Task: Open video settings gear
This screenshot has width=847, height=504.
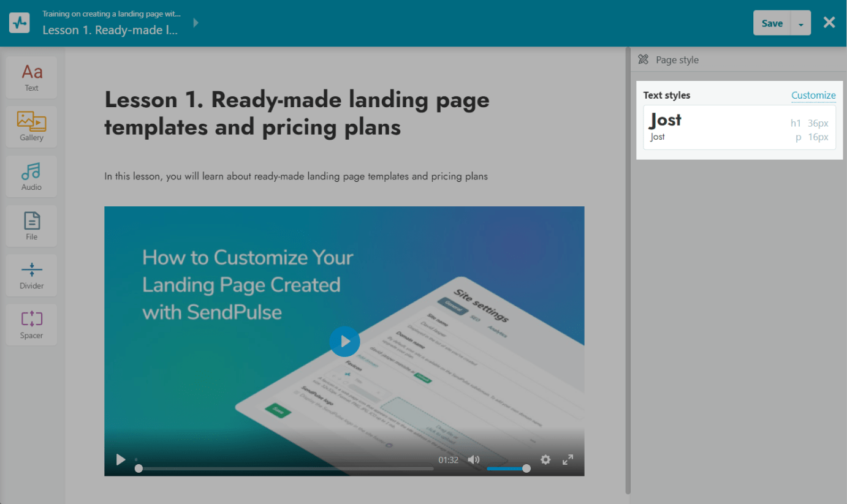Action: click(x=545, y=459)
